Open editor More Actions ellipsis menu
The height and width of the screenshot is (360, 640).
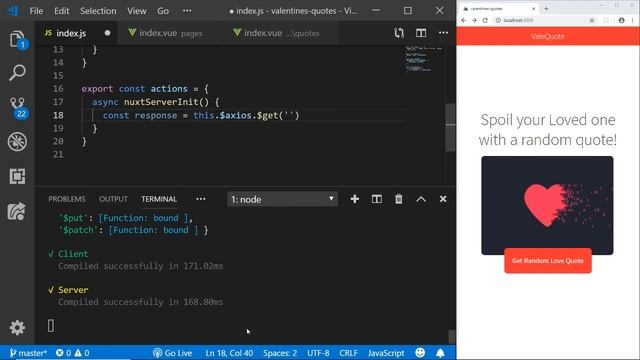point(443,33)
